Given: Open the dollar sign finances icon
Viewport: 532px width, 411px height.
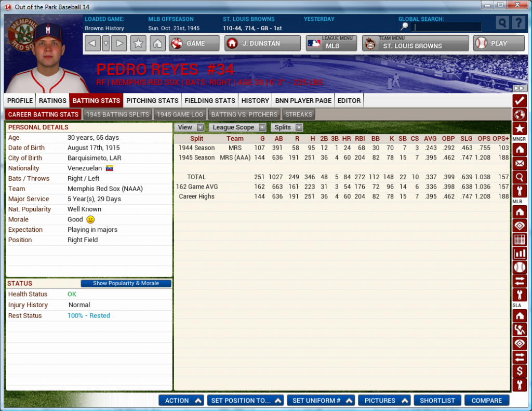Looking at the screenshot, I should (x=519, y=371).
